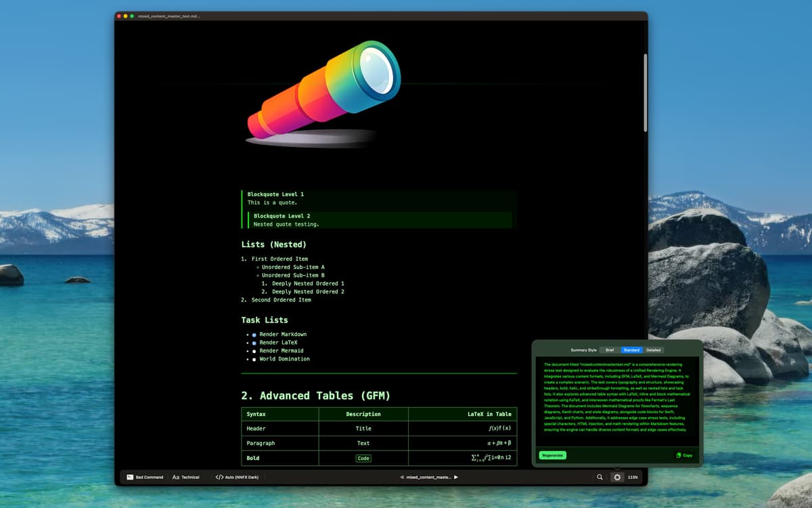Screen dimensions: 812x508
Task: Toggle the Render Markdown task checkbox
Action: pos(254,335)
